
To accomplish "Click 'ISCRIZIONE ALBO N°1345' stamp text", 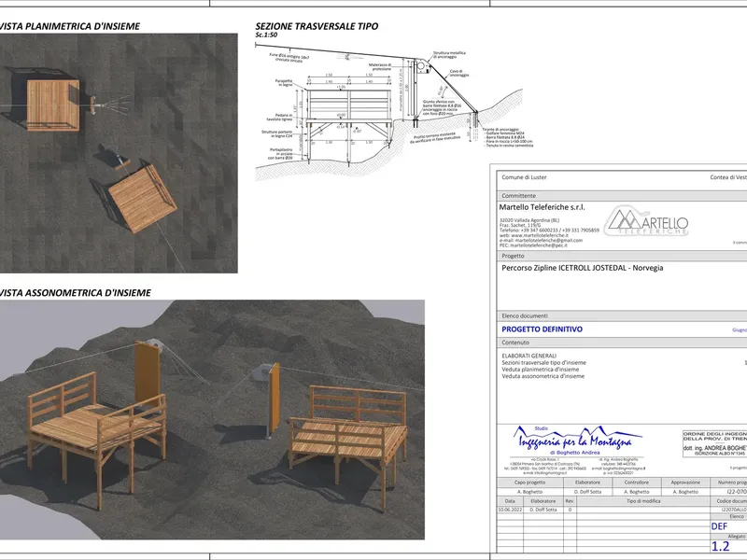I will pos(719,454).
